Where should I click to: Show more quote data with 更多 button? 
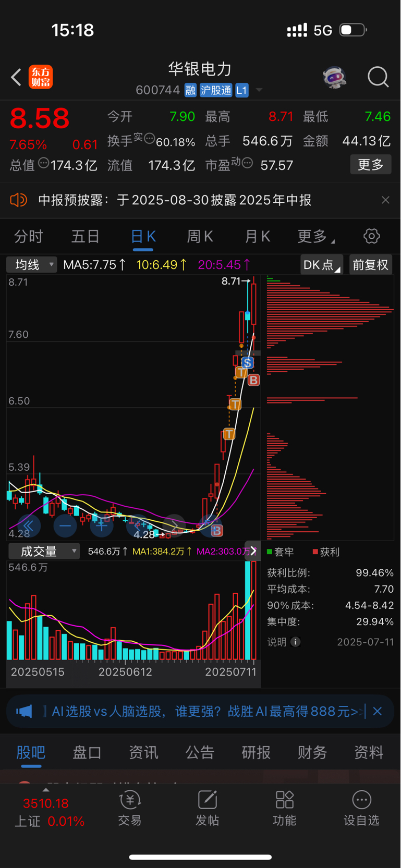coord(371,165)
